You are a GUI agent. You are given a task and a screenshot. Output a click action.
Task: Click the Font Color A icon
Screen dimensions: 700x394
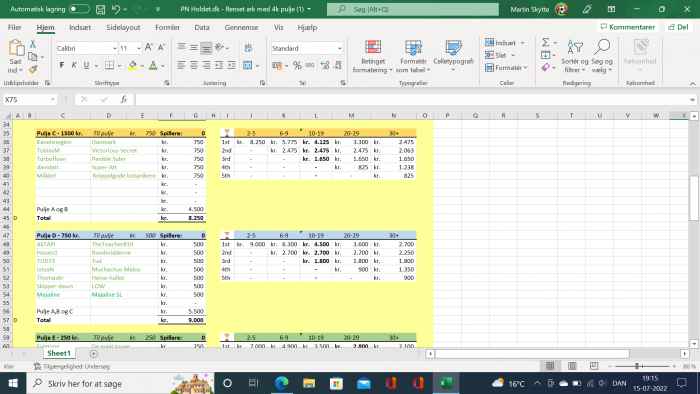[153, 66]
